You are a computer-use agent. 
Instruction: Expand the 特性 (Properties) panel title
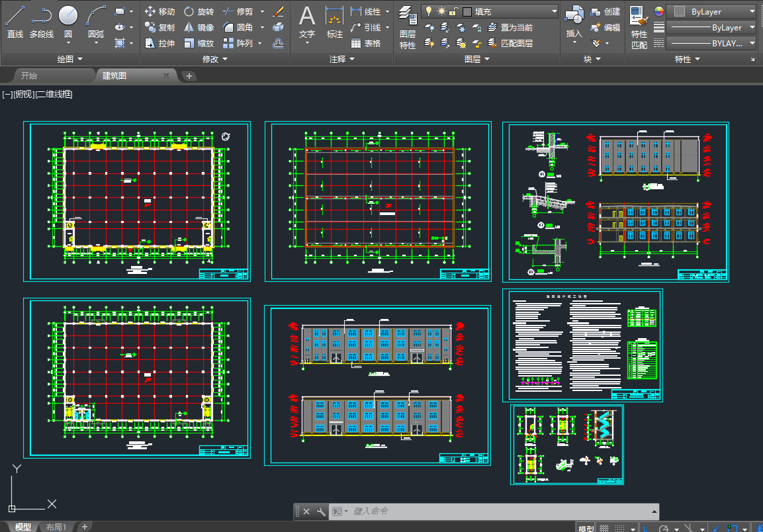[x=687, y=59]
